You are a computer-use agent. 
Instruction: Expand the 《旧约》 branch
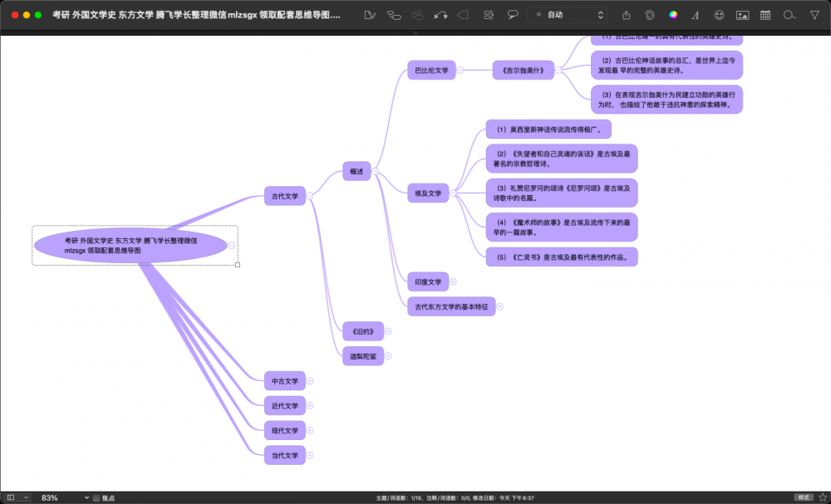pyautogui.click(x=388, y=331)
